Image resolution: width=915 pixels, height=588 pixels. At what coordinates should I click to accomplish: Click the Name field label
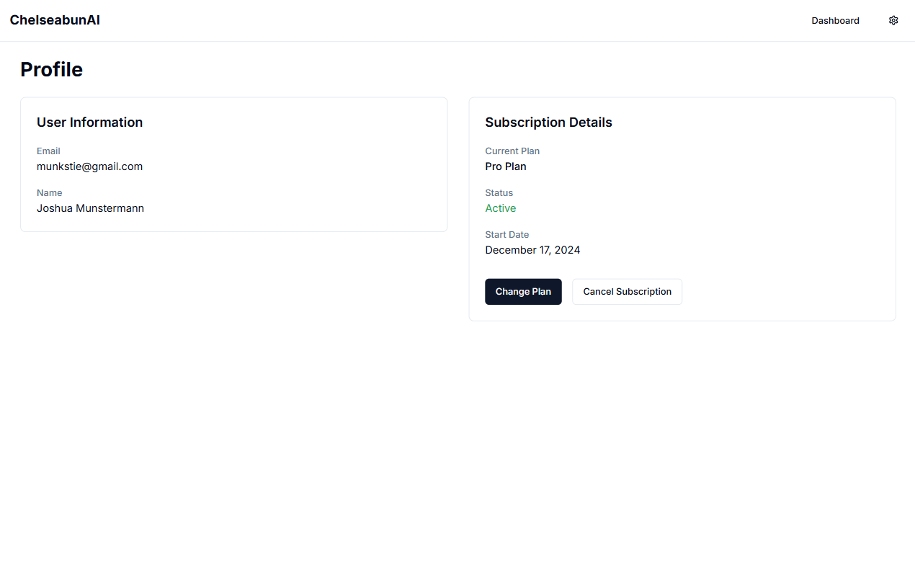(x=49, y=193)
